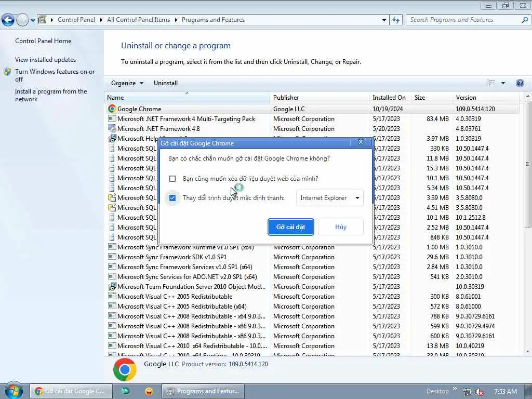Click Install a program from the network
This screenshot has height=399, width=532.
point(51,96)
